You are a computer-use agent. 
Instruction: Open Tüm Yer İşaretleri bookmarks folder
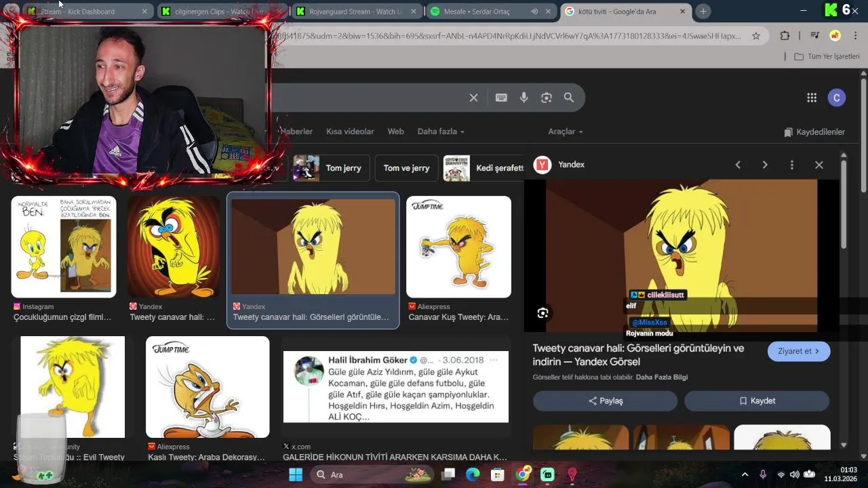click(x=827, y=56)
